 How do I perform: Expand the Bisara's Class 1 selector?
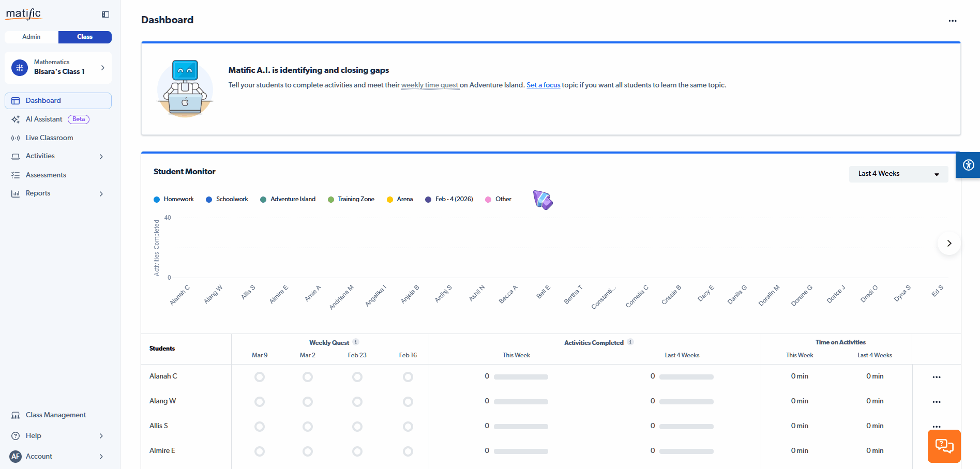[x=58, y=67]
